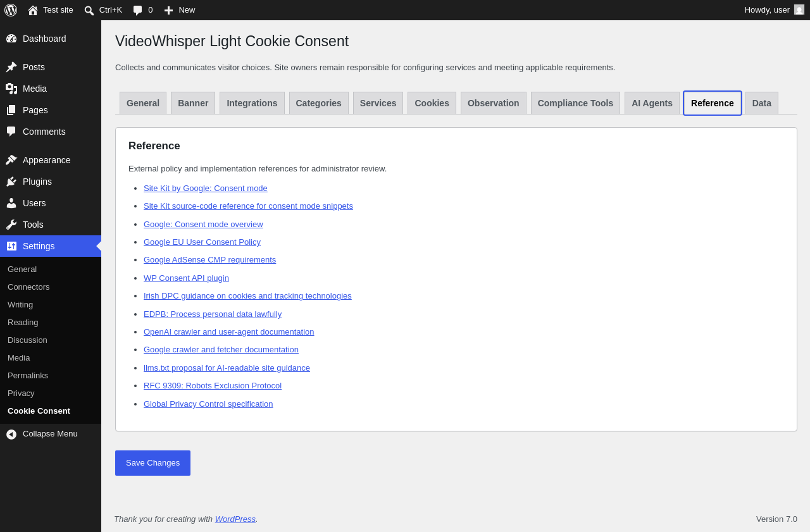Click the Test site home icon
This screenshot has height=532, width=810.
(33, 10)
